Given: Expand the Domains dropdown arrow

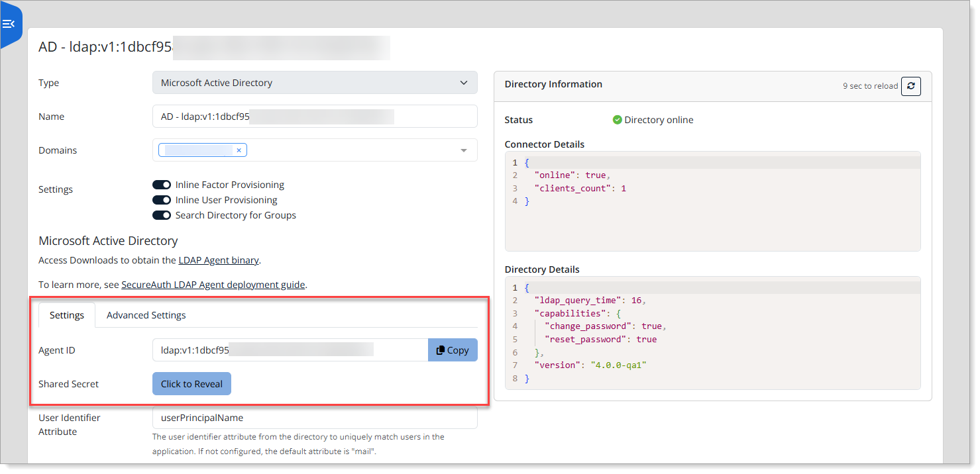Looking at the screenshot, I should tap(464, 150).
